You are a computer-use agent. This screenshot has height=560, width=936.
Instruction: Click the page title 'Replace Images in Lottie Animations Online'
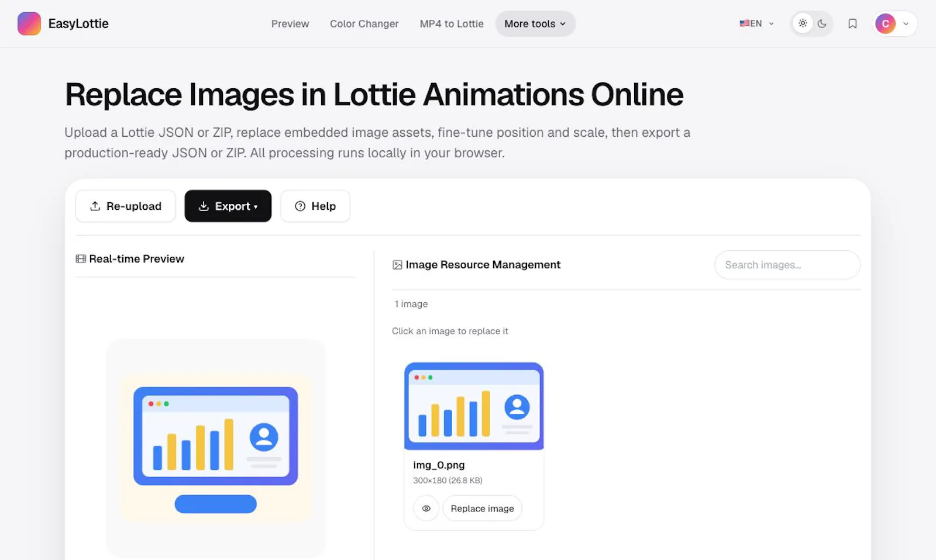374,95
